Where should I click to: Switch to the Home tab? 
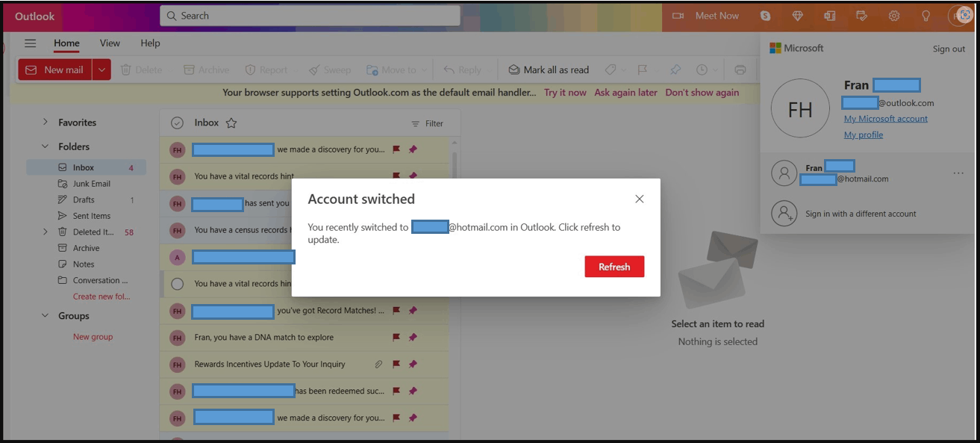click(x=66, y=43)
